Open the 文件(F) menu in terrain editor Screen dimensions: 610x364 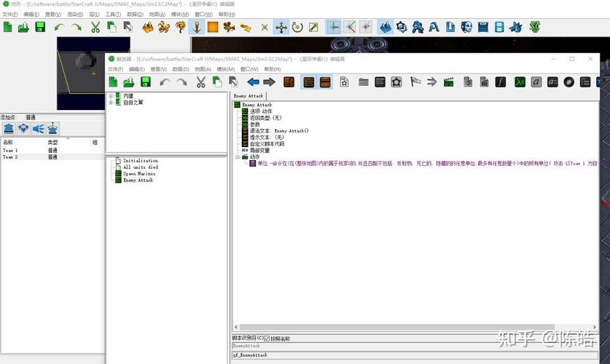tap(9, 14)
